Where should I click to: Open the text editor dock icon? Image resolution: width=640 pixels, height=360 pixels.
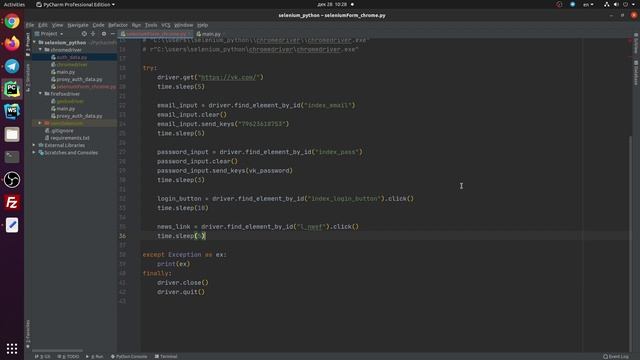coord(12,225)
